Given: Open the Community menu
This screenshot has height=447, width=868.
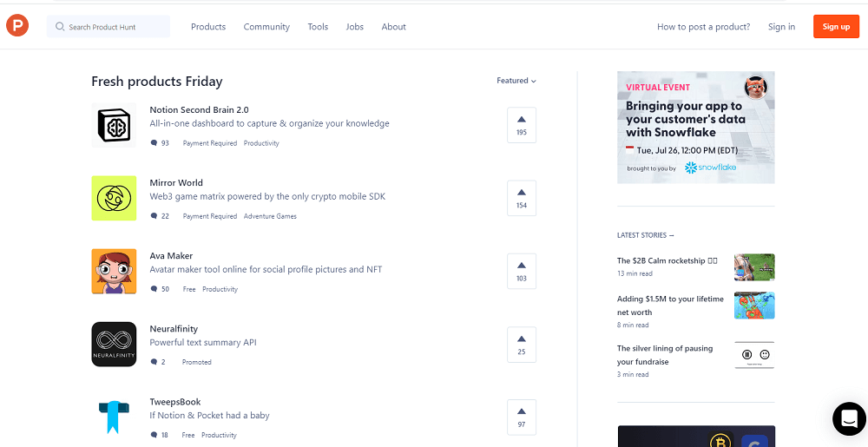Looking at the screenshot, I should pyautogui.click(x=266, y=27).
